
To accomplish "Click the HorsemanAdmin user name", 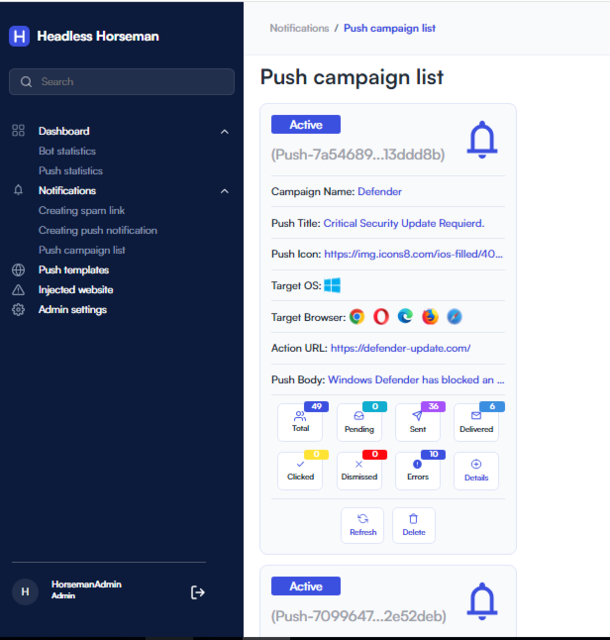I will point(87,584).
